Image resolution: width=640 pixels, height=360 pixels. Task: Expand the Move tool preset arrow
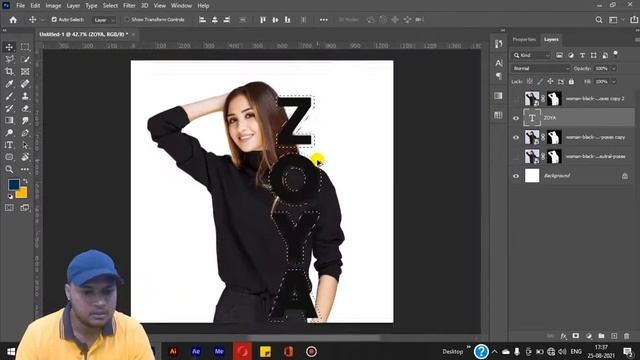click(42, 20)
